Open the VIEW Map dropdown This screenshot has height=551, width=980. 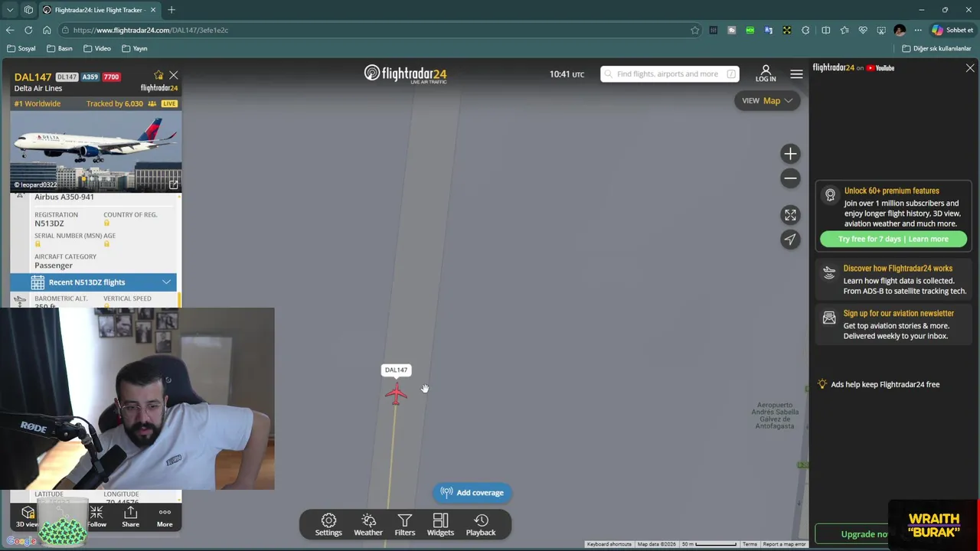[767, 101]
